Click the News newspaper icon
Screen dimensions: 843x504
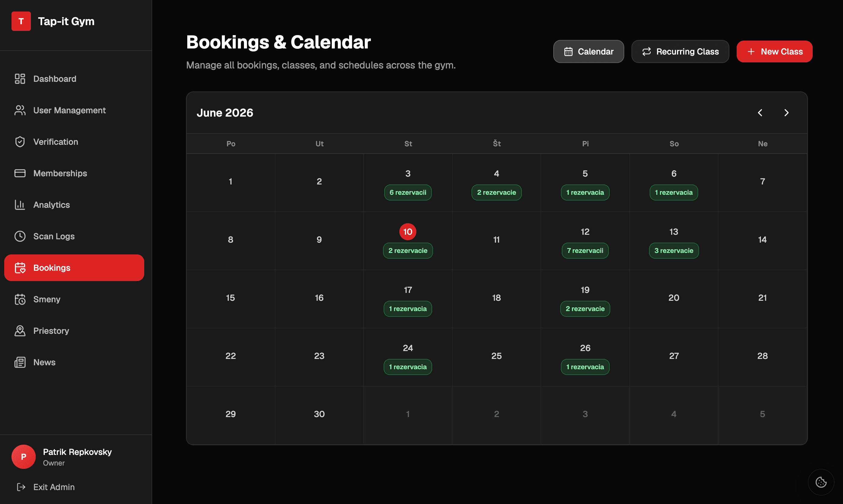20,362
